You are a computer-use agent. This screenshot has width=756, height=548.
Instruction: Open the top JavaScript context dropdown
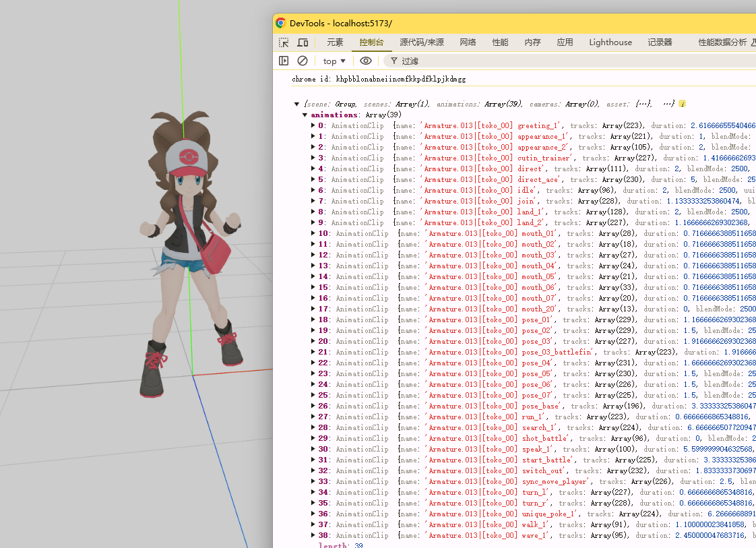pyautogui.click(x=334, y=61)
